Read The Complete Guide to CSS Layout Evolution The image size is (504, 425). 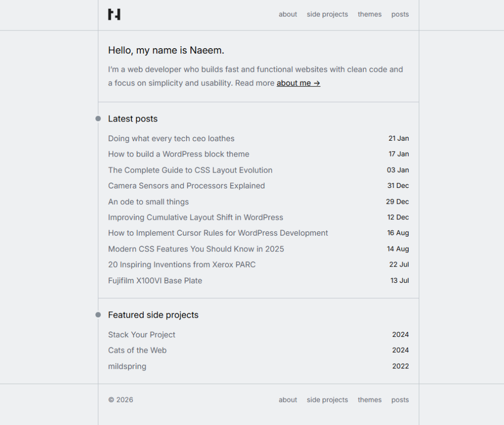190,170
